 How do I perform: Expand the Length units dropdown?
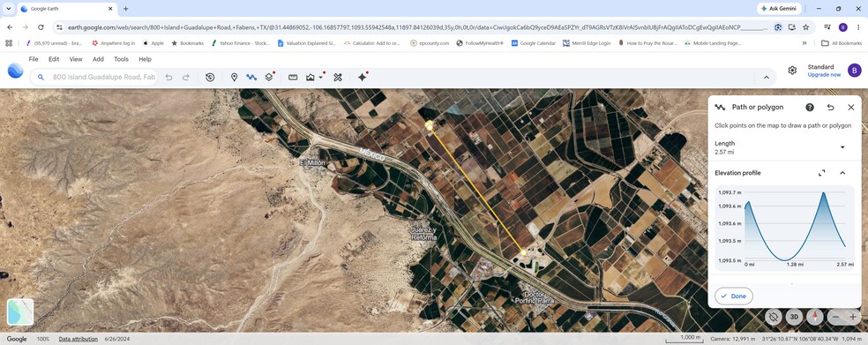[842, 147]
